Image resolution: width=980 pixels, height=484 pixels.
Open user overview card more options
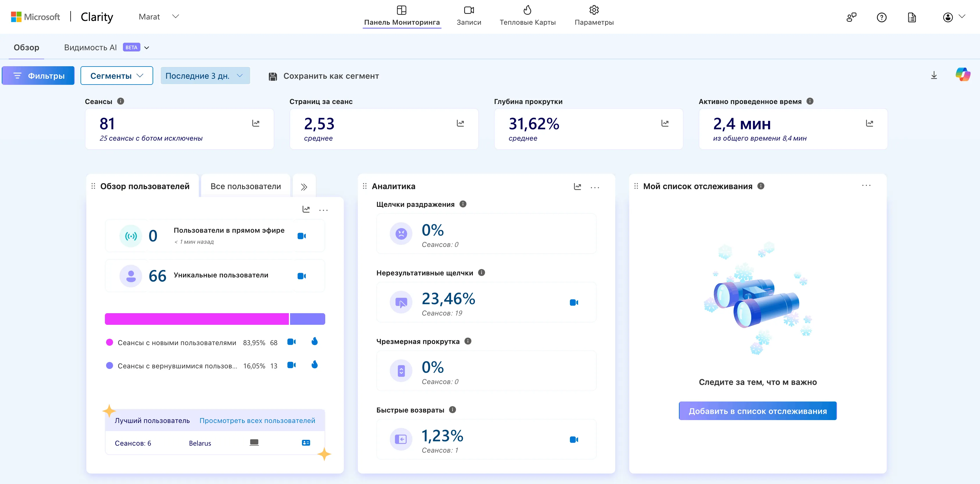pos(323,210)
